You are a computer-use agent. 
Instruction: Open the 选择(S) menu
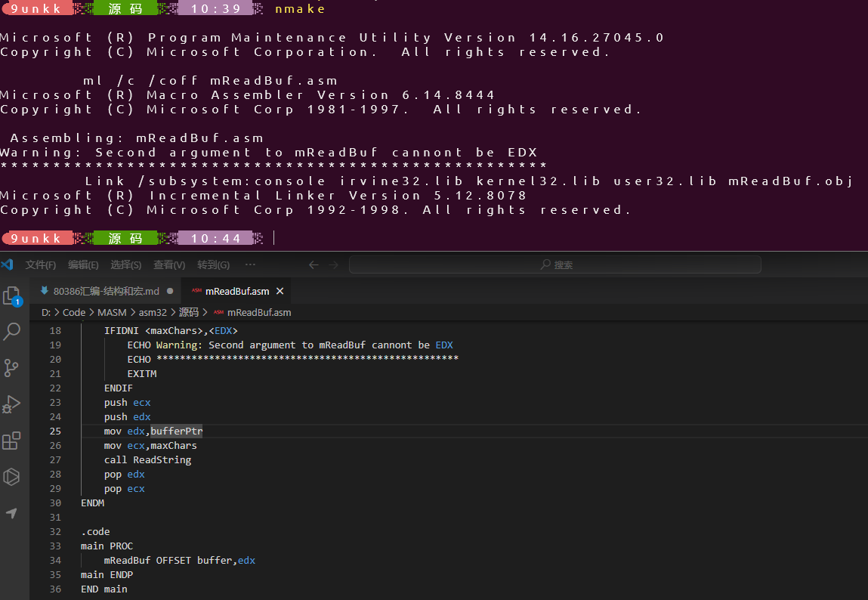click(125, 264)
